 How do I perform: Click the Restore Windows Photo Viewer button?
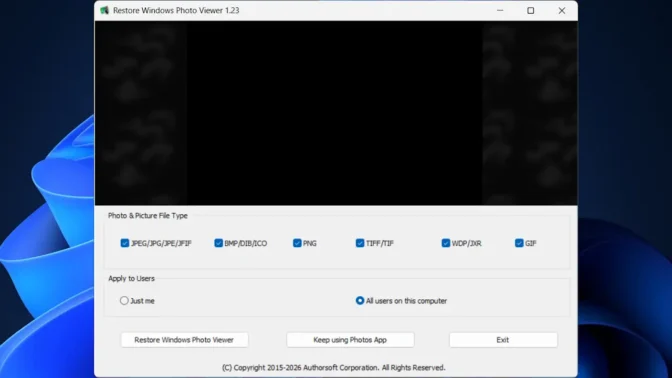tap(184, 340)
